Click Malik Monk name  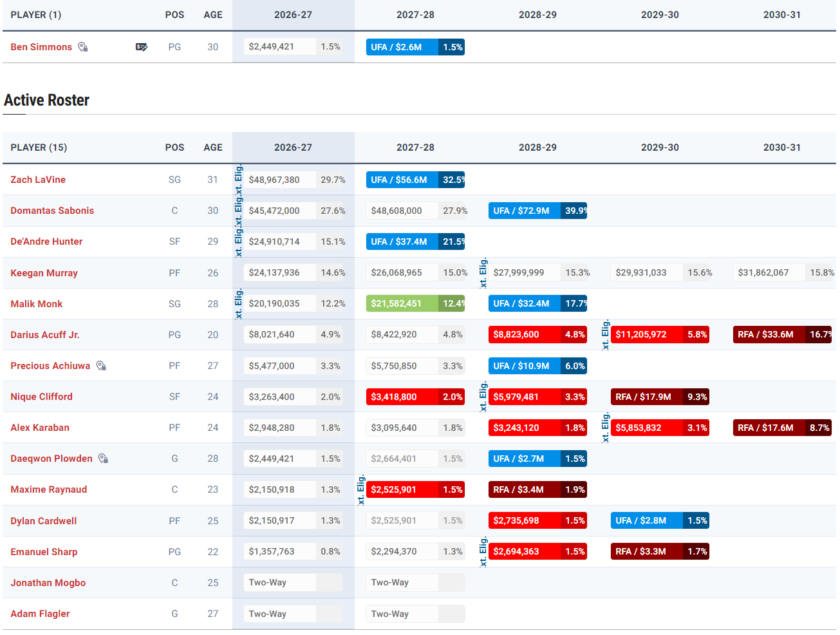[x=37, y=304]
